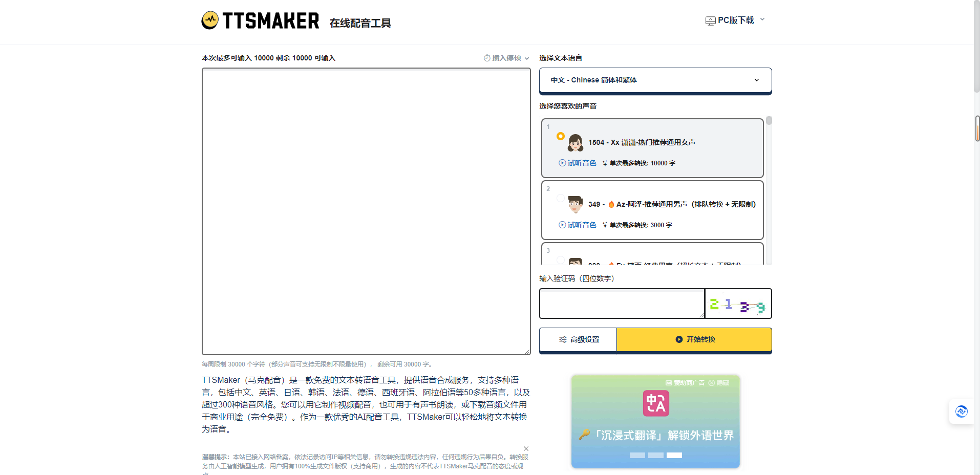This screenshot has height=475, width=980.
Task: Click the play icon inside 开始转换 button
Action: [678, 339]
